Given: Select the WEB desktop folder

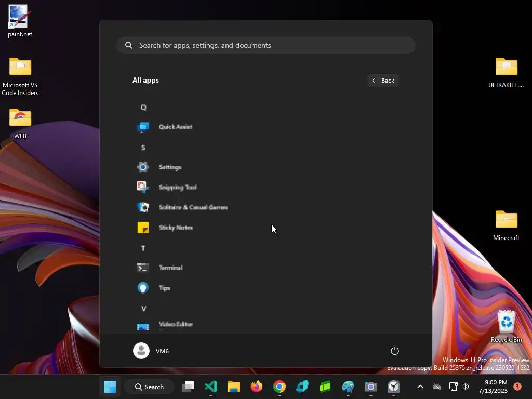Looking at the screenshot, I should coord(20,124).
